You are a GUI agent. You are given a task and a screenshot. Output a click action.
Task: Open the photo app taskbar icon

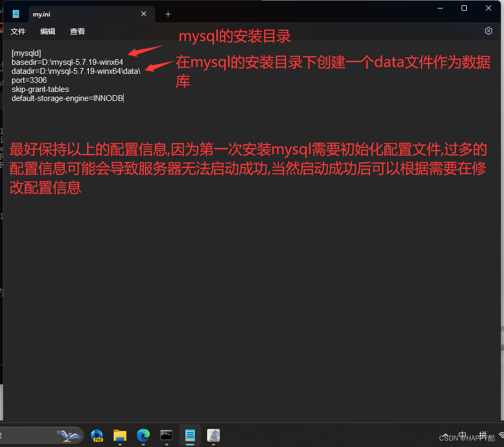tap(213, 435)
